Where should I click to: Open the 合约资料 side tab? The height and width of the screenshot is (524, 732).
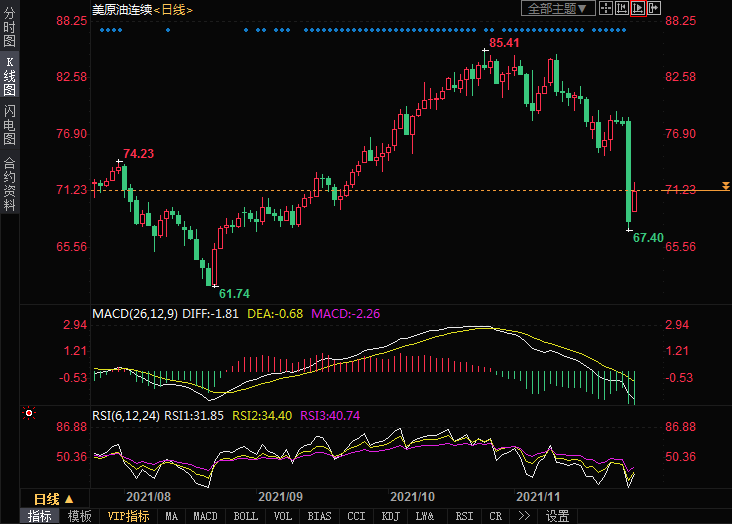click(x=10, y=184)
